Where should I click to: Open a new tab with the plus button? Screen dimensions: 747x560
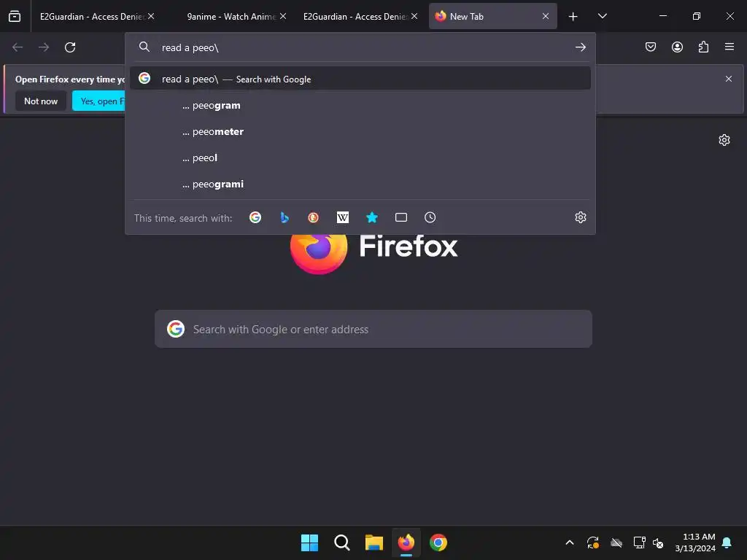tap(573, 17)
